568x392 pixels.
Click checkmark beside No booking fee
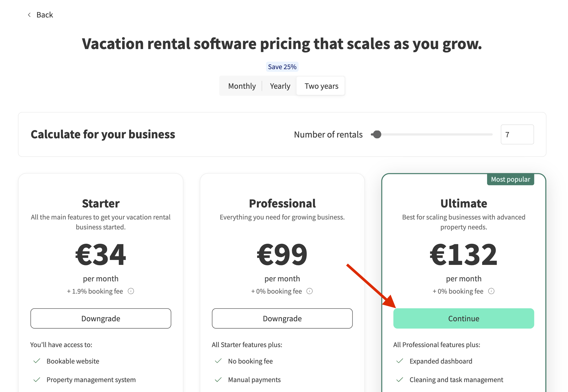tap(218, 361)
